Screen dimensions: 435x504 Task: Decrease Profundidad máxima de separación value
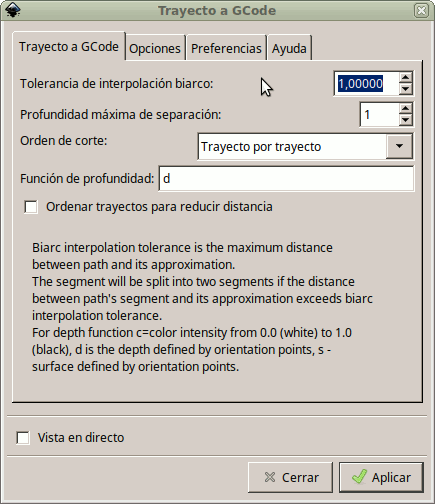point(405,120)
